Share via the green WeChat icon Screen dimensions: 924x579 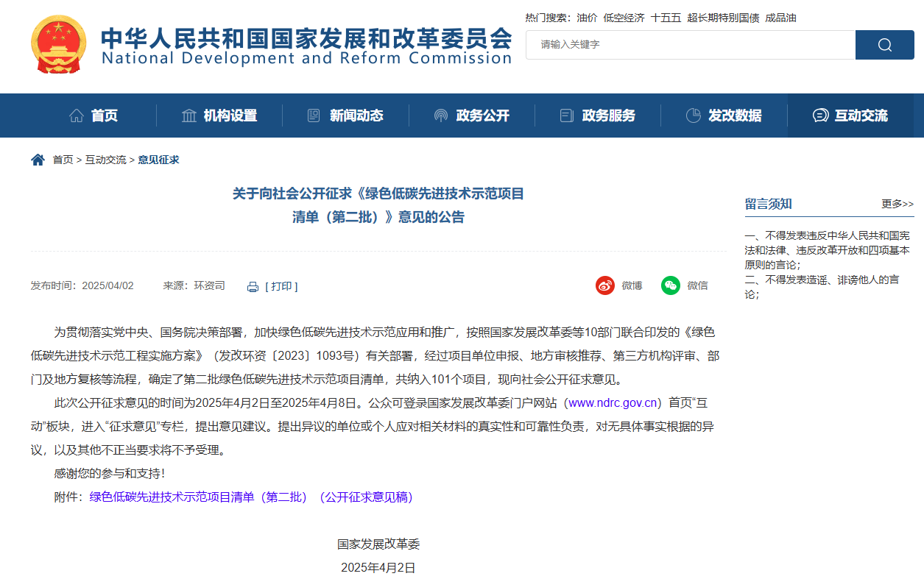coord(670,285)
